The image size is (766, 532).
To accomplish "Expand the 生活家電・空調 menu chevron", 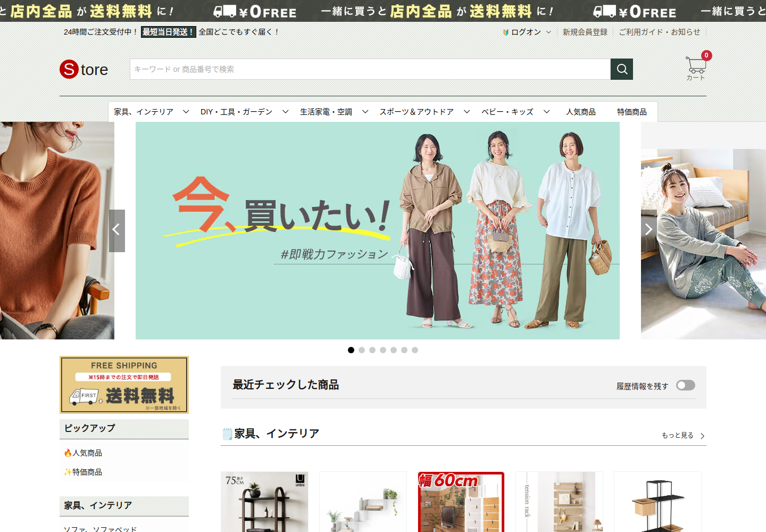I will point(365,112).
